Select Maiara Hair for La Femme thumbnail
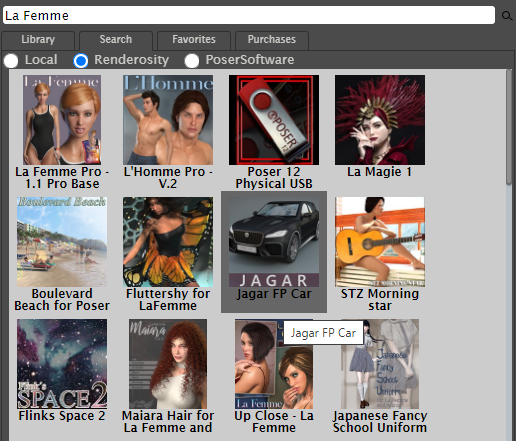This screenshot has height=441, width=516. tap(168, 364)
